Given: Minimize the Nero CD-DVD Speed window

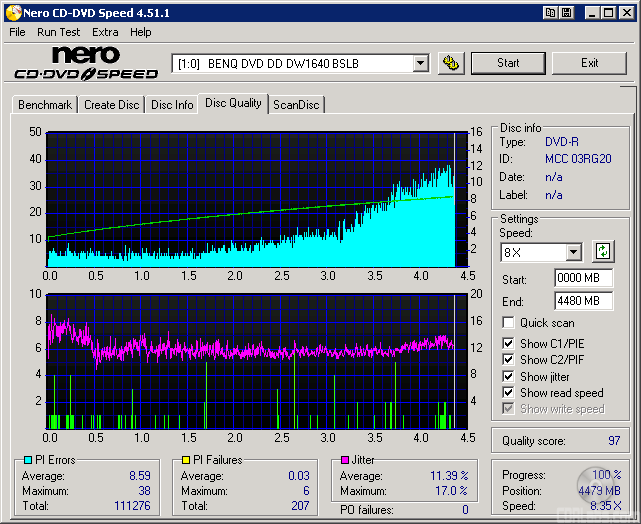Looking at the screenshot, I should pyautogui.click(x=594, y=13).
